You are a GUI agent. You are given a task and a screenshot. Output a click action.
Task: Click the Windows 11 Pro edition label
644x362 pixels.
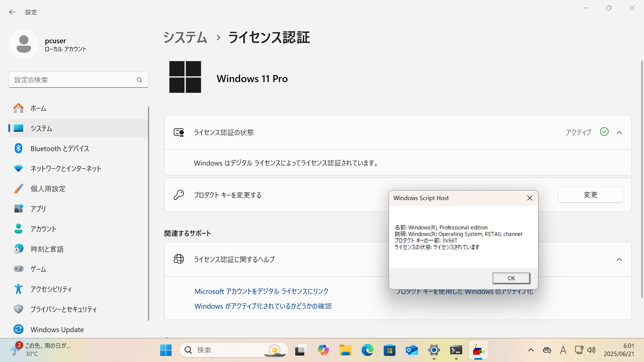click(252, 79)
